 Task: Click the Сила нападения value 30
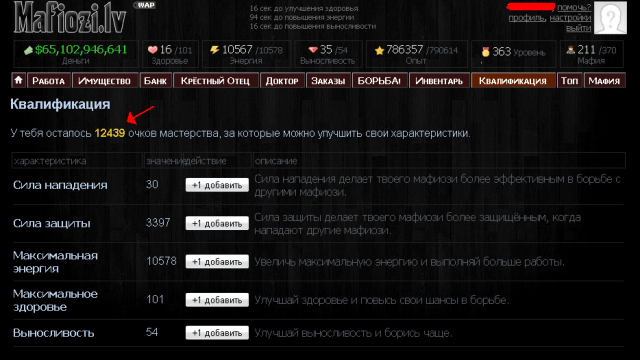(152, 184)
